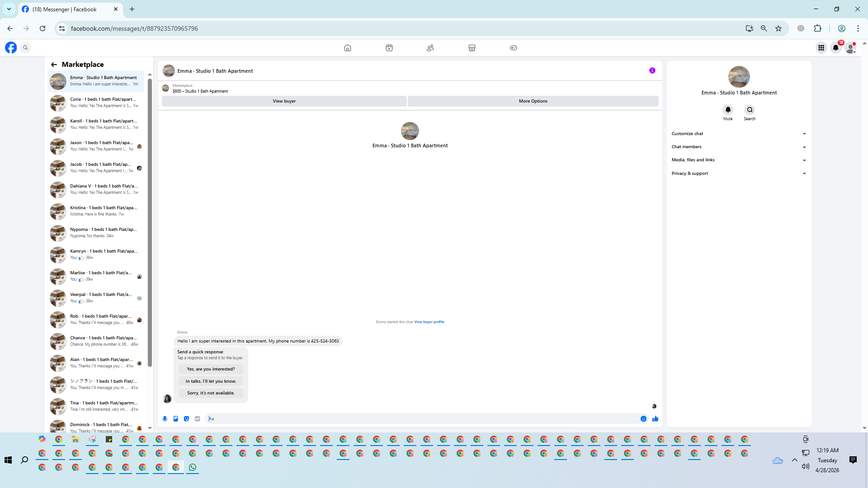Screen dimensions: 868x488
Task: Open the Facebook home logo
Action: tap(11, 47)
